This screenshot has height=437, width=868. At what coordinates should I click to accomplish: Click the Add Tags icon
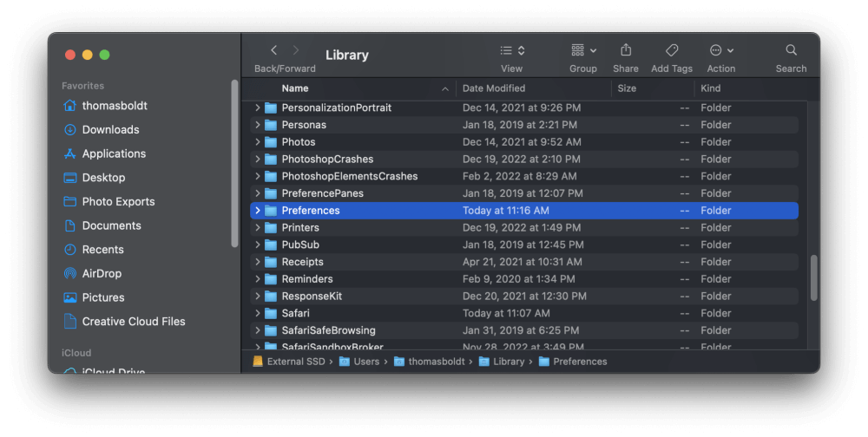click(x=672, y=50)
